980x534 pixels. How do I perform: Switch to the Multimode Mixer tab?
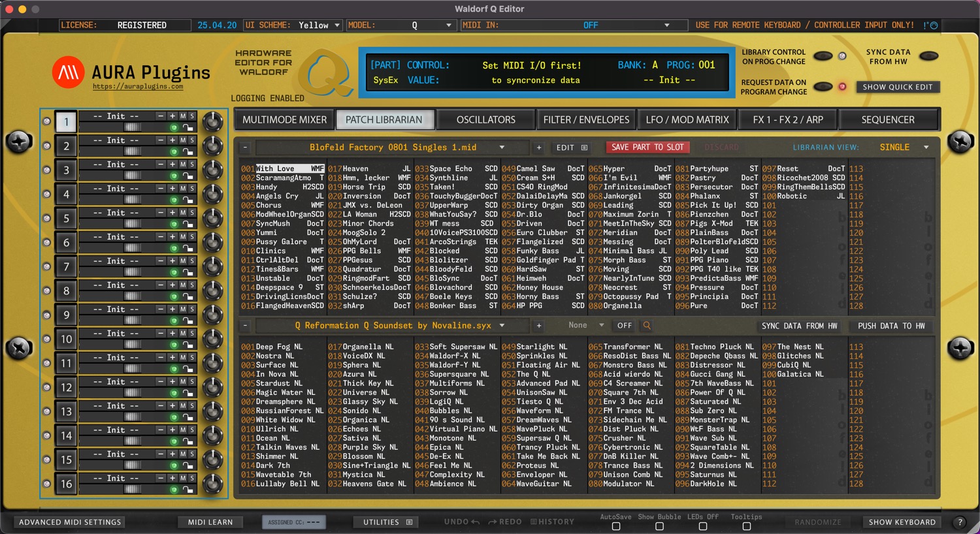coord(284,120)
